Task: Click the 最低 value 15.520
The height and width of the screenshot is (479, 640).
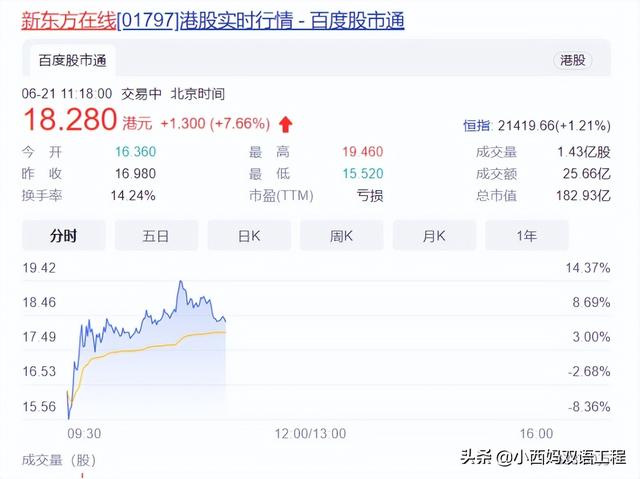Action: [362, 174]
